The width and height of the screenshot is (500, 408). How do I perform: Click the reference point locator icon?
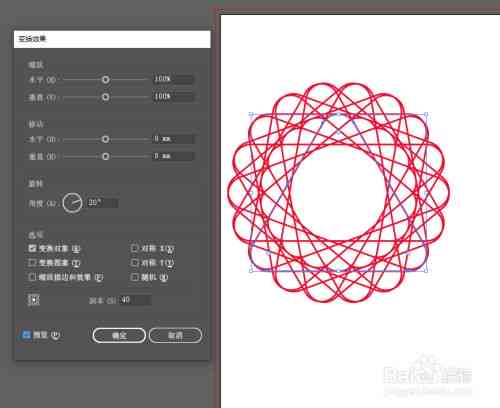click(x=34, y=300)
